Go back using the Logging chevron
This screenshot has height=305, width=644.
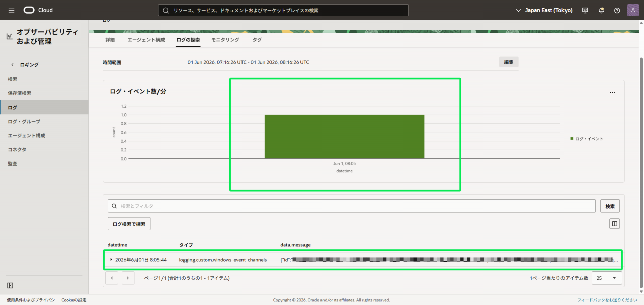[13, 65]
